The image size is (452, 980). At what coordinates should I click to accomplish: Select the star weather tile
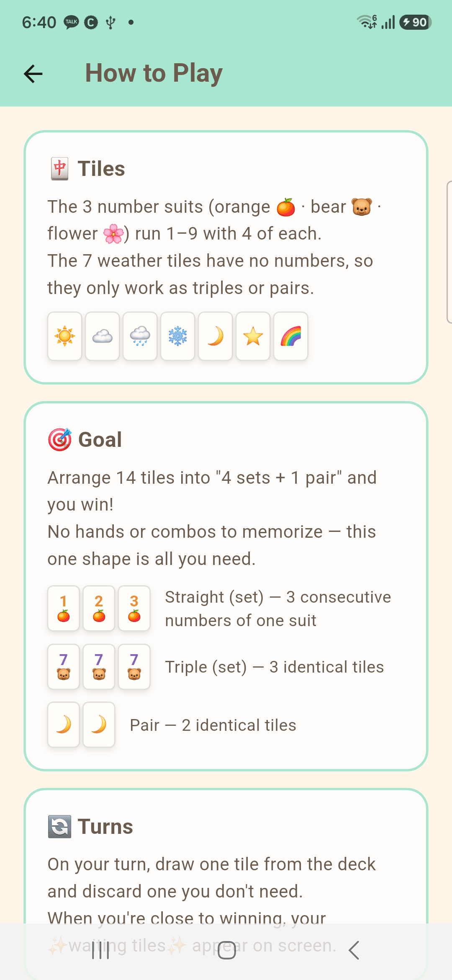coord(253,336)
